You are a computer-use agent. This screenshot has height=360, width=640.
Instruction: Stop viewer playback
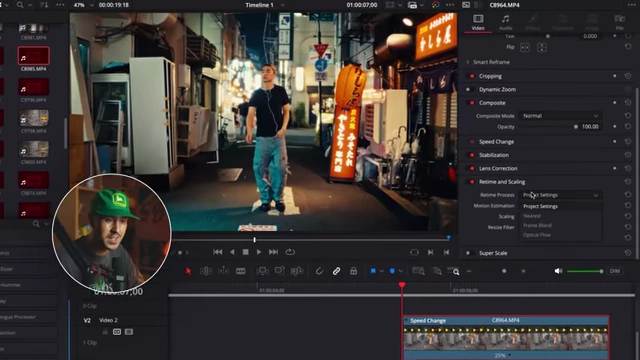(245, 252)
